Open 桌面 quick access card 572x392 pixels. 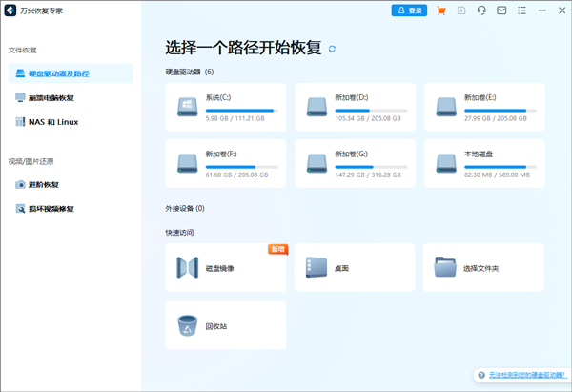tap(355, 267)
